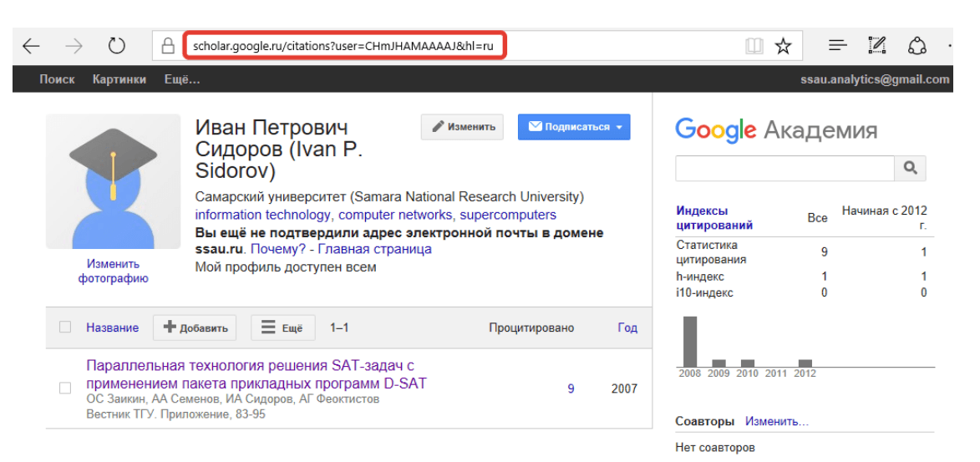
Task: Click Изменить… next to Соавторы
Action: click(777, 421)
